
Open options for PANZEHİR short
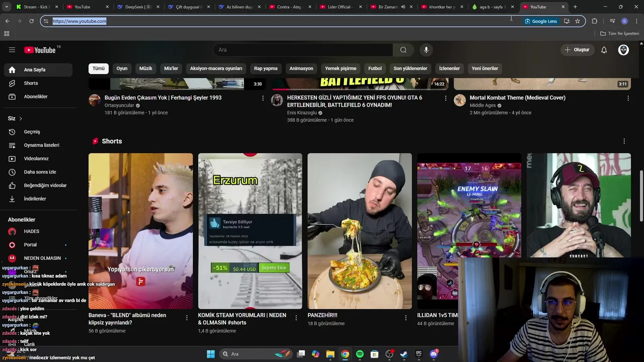[x=406, y=318]
